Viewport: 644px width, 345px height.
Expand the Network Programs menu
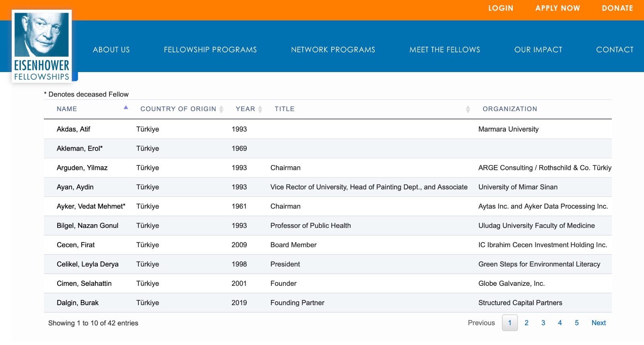coord(333,50)
